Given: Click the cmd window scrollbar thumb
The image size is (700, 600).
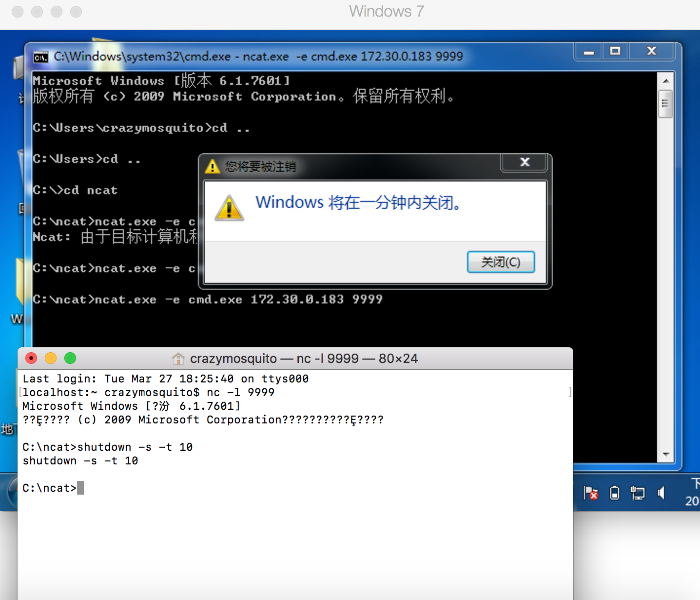Looking at the screenshot, I should pos(665,103).
